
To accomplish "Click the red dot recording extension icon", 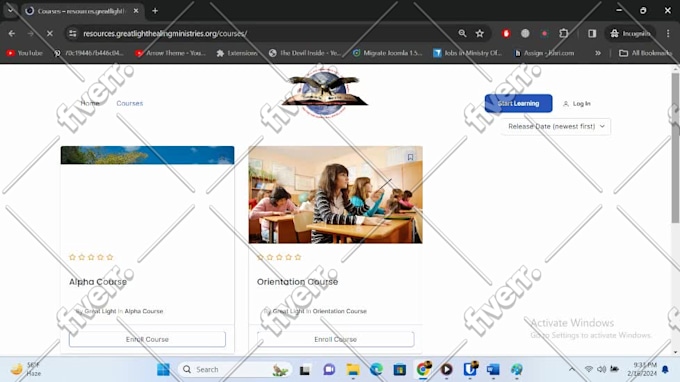I will coord(545,33).
